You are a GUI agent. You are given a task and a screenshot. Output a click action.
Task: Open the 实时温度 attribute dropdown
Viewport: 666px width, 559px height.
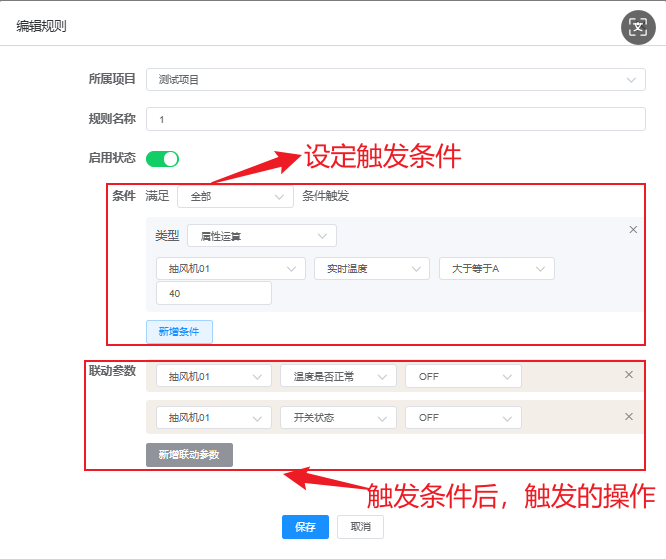point(372,268)
